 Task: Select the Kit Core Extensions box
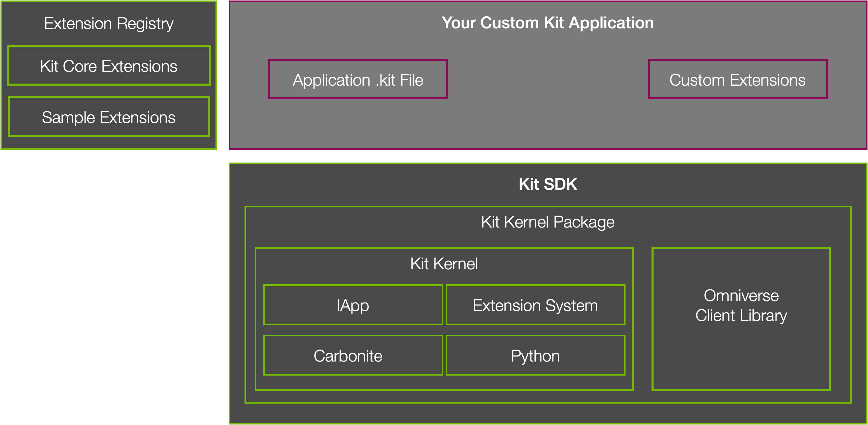[108, 66]
